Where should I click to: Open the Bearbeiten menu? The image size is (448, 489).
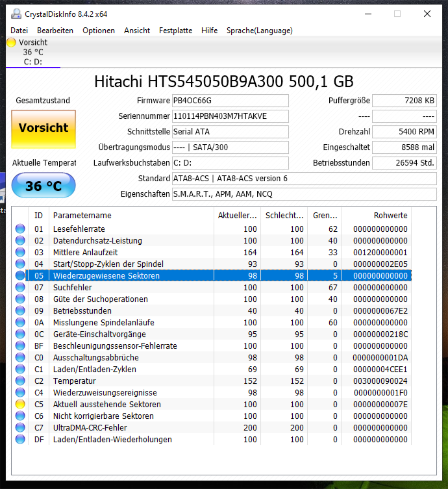tap(55, 31)
